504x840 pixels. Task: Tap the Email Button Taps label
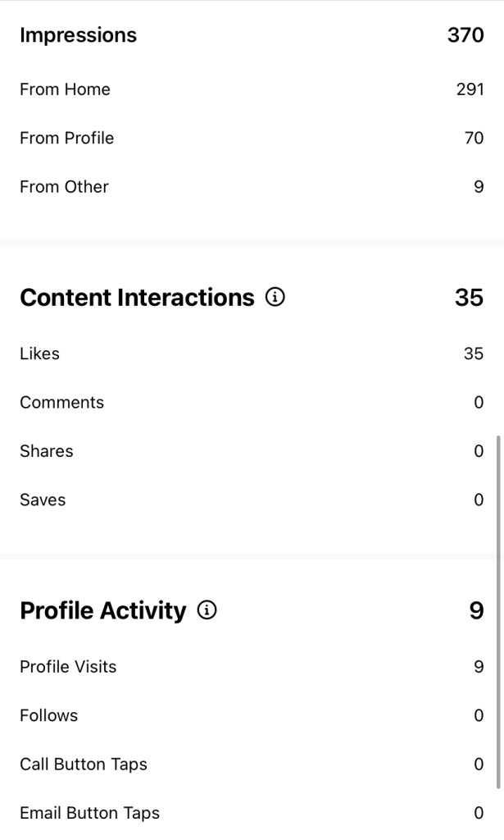pyautogui.click(x=89, y=813)
